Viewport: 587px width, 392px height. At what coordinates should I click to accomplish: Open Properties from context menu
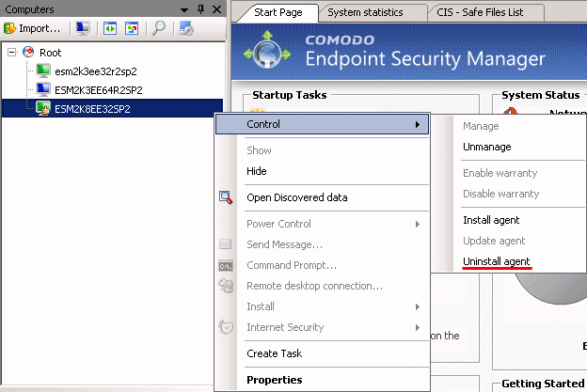coord(275,380)
